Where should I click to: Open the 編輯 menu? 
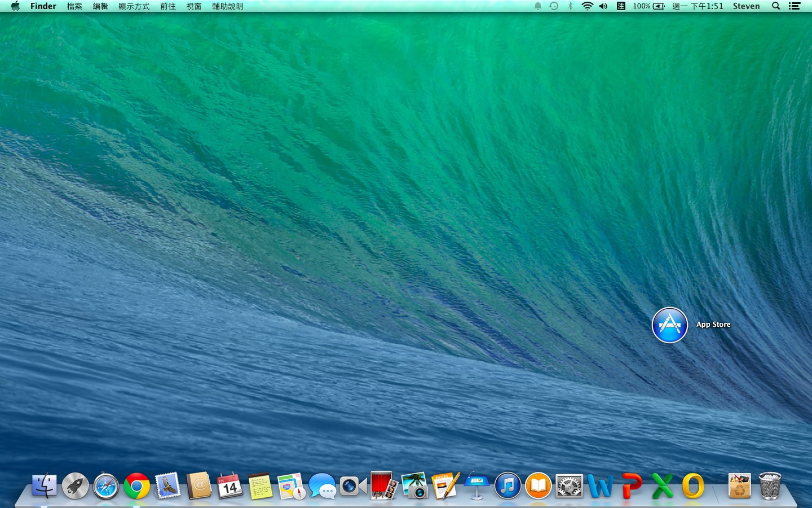pyautogui.click(x=100, y=6)
